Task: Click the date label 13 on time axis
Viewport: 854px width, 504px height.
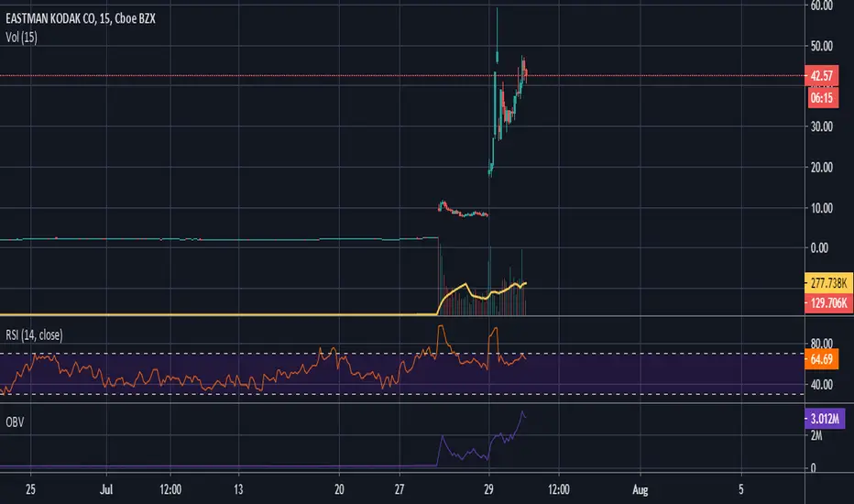Action: pos(238,489)
